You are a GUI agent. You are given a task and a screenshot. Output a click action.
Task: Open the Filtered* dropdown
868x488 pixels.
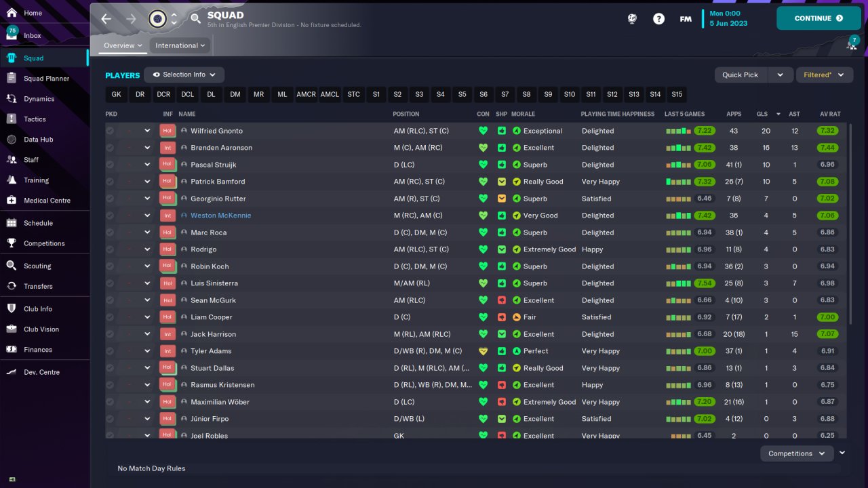(x=824, y=75)
